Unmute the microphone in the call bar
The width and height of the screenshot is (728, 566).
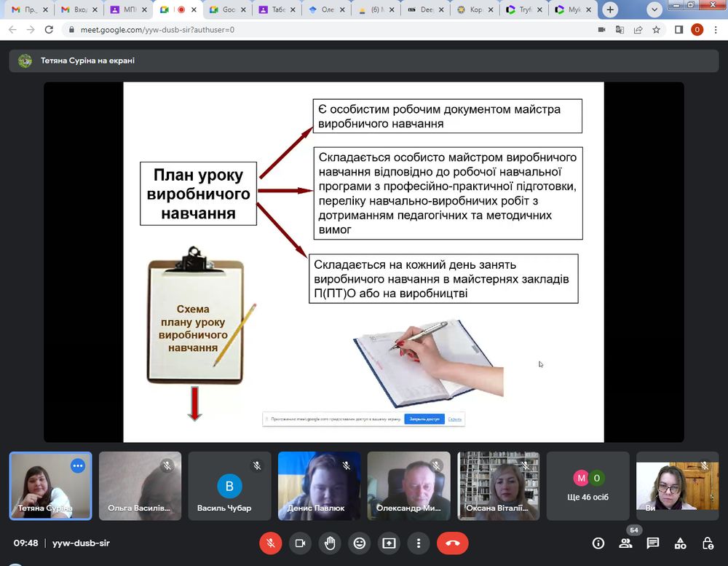(x=270, y=543)
